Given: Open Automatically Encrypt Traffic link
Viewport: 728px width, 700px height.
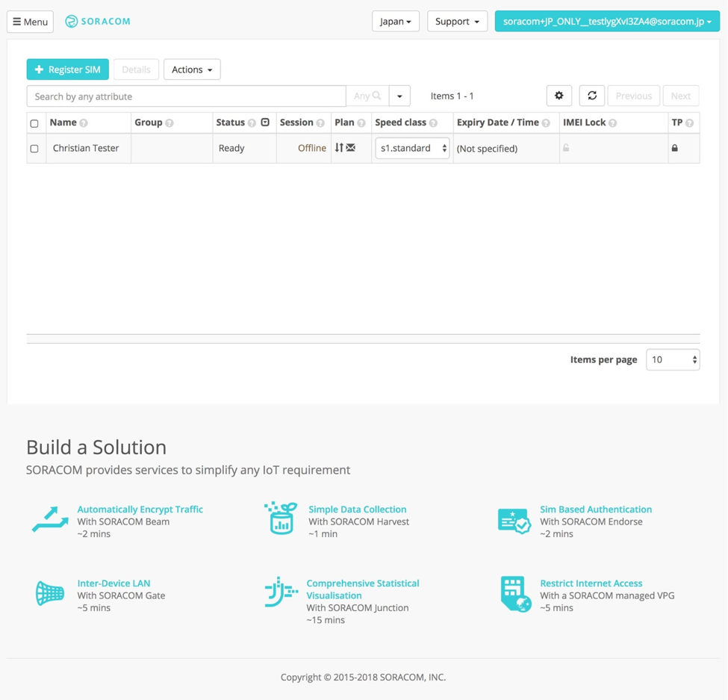Looking at the screenshot, I should (x=140, y=509).
